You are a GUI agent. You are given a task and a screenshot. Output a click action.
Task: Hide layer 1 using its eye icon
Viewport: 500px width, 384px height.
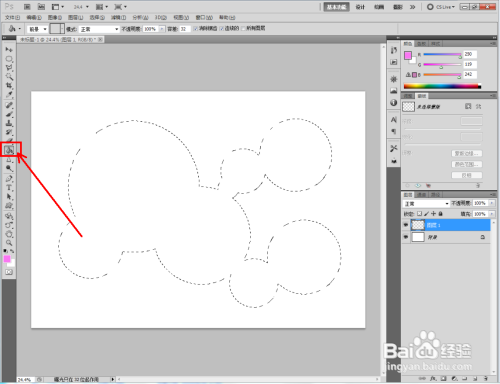tap(406, 225)
